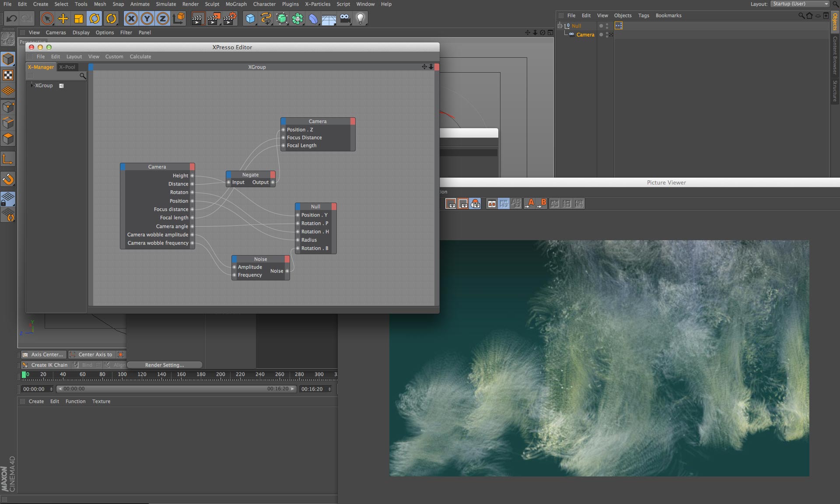Switch to the X-Pool tab
Image resolution: width=840 pixels, height=504 pixels.
[67, 67]
